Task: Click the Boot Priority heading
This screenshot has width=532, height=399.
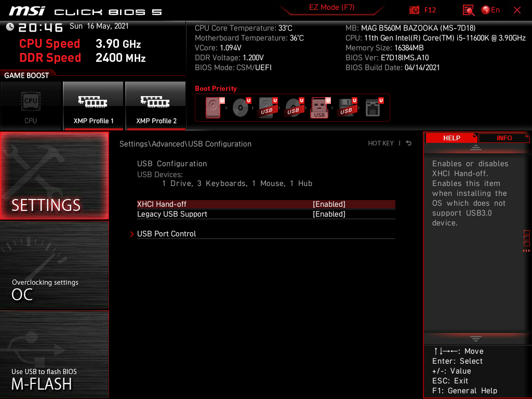Action: (216, 88)
